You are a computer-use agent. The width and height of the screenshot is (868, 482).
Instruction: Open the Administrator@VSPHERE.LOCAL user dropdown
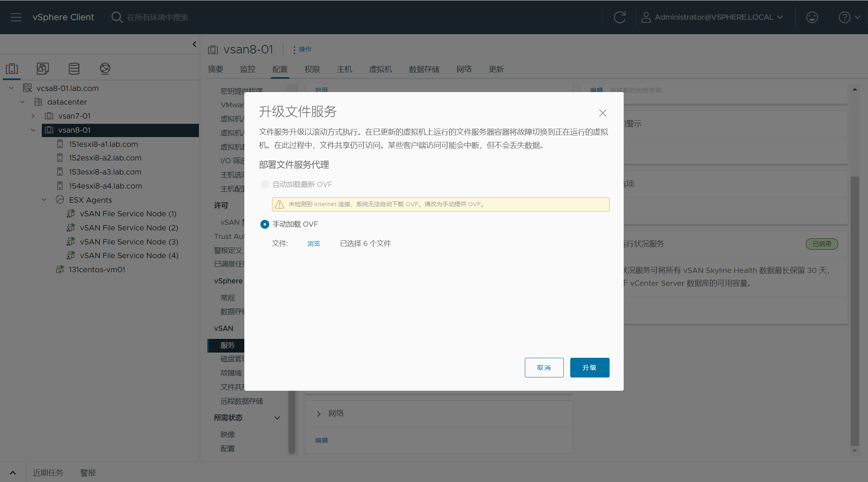[x=712, y=17]
